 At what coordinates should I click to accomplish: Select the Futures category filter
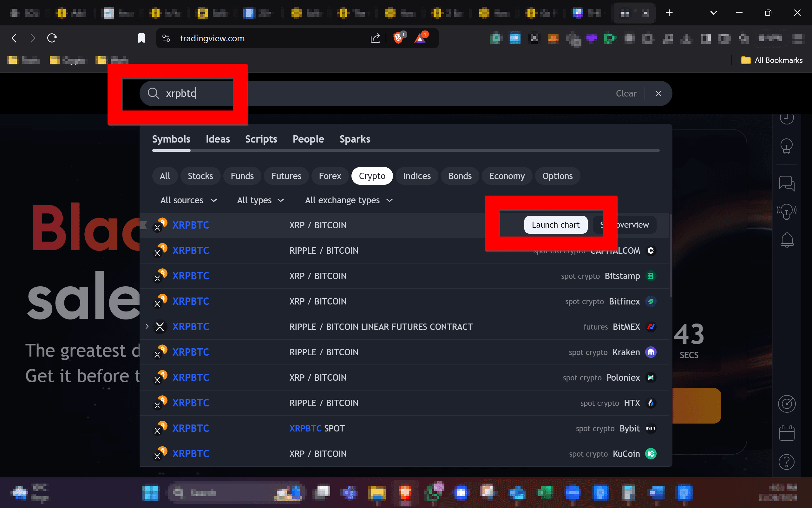286,176
